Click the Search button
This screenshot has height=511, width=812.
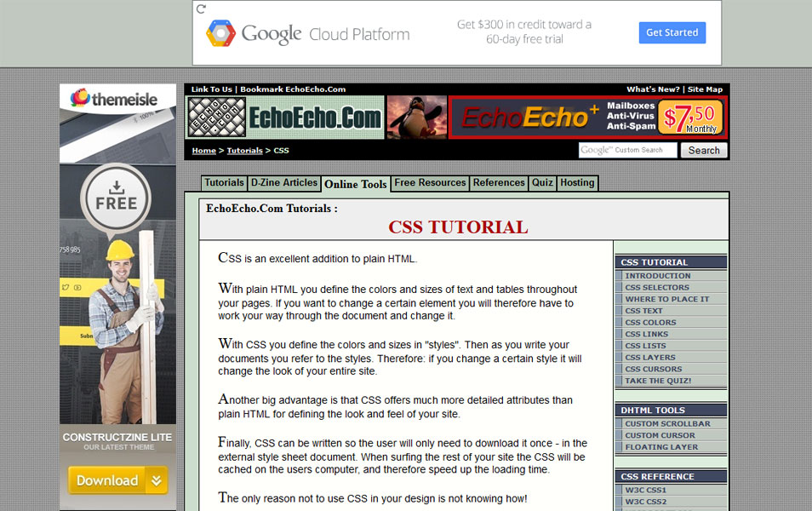click(704, 150)
